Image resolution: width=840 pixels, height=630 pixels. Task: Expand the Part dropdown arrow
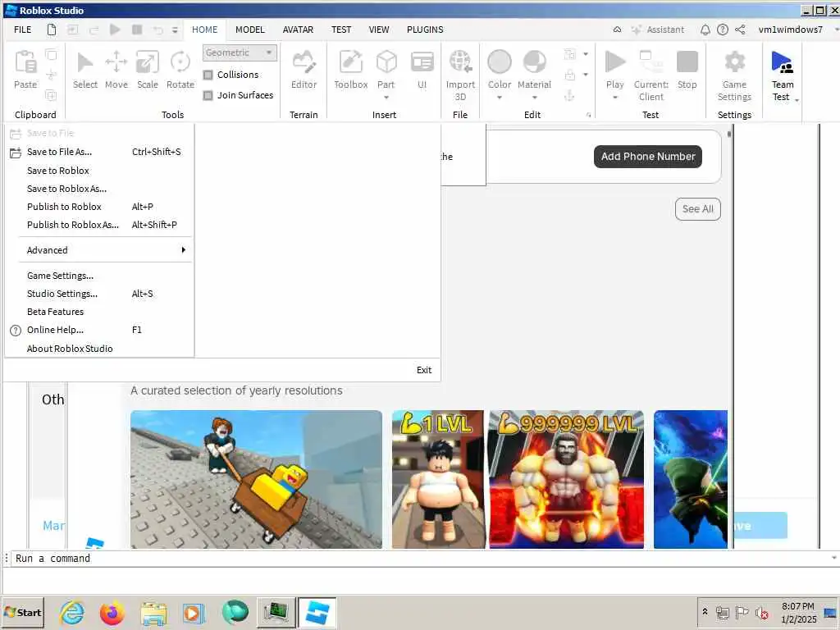pyautogui.click(x=386, y=98)
